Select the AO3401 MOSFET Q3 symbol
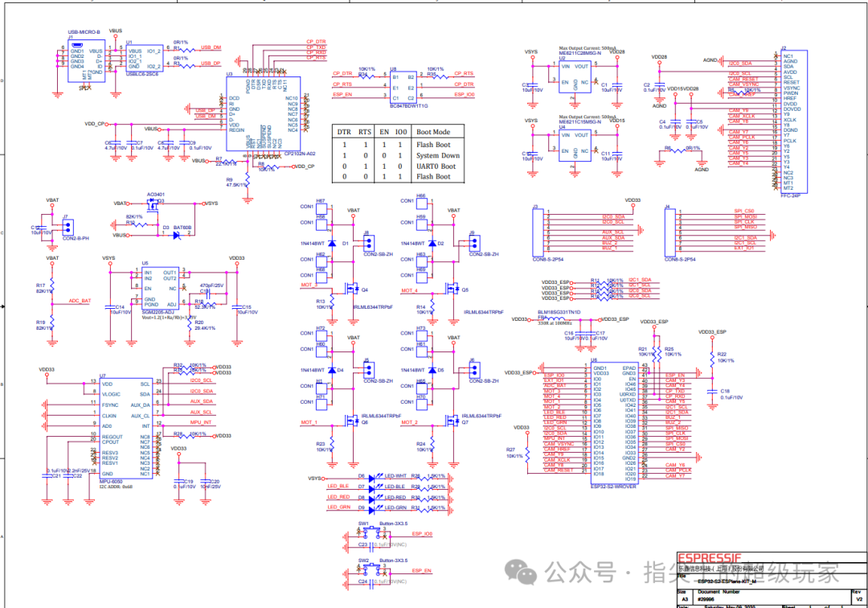Image resolution: width=868 pixels, height=608 pixels. tap(155, 205)
